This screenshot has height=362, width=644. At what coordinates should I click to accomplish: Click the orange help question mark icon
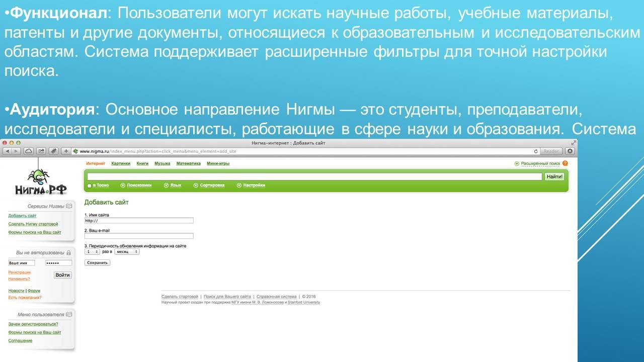click(565, 163)
